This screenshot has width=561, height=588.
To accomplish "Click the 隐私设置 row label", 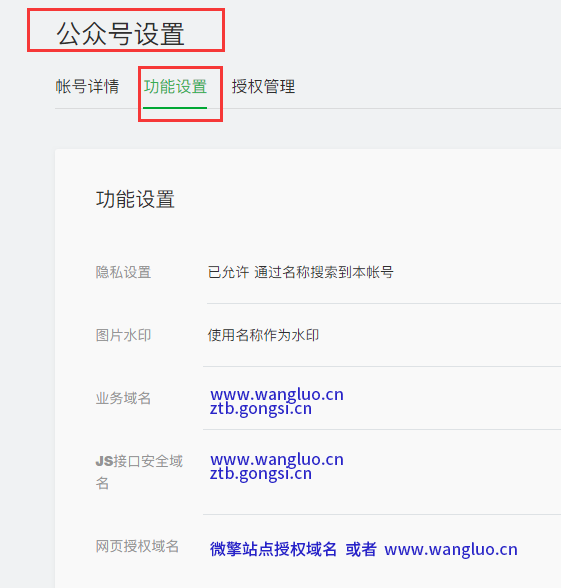I will pos(123,272).
